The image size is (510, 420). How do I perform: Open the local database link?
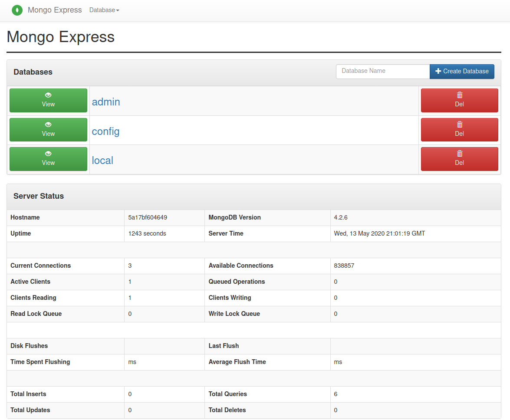(x=102, y=161)
